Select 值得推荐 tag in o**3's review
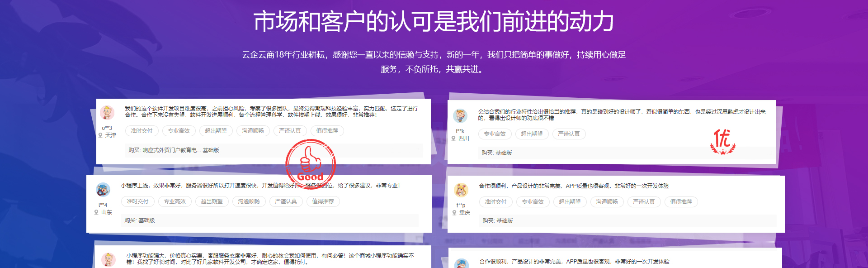The width and height of the screenshot is (868, 268). (327, 131)
